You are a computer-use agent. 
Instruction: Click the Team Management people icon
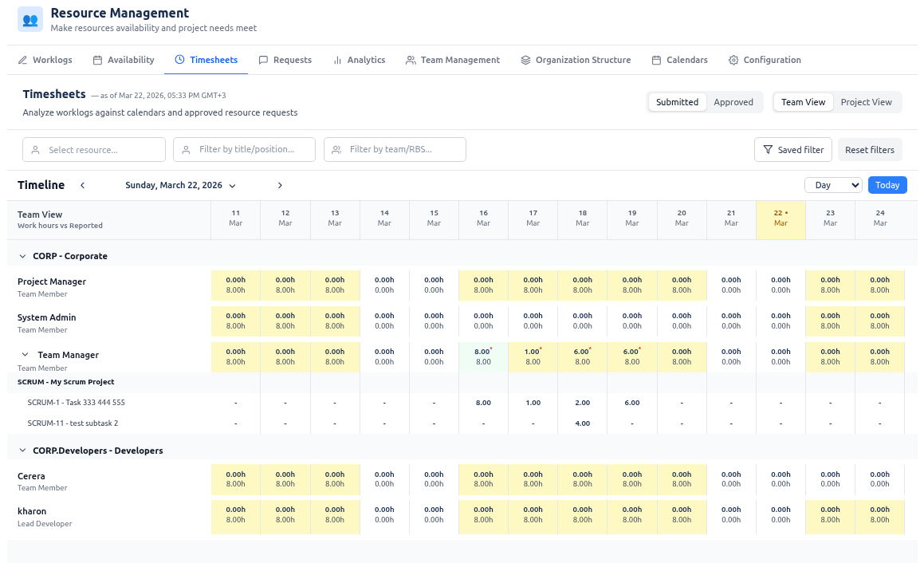click(411, 59)
